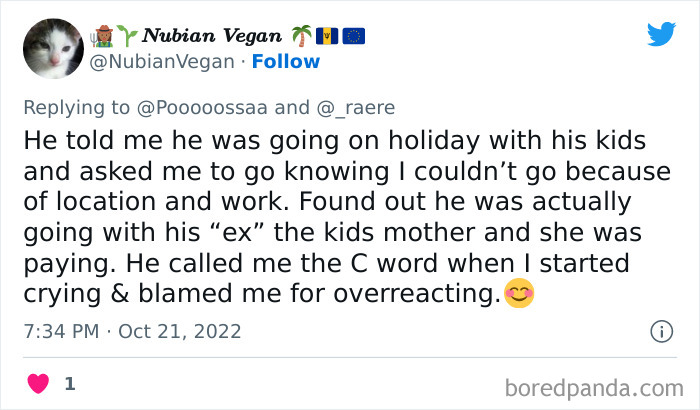Follow the NubianVegan account
Screen dimensions: 700x410
(x=286, y=61)
